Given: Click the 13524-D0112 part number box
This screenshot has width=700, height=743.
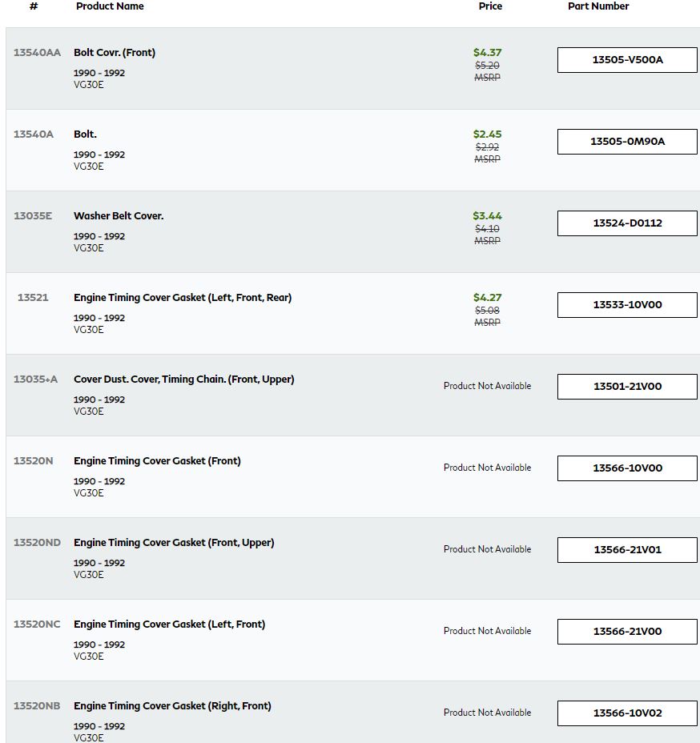Looking at the screenshot, I should point(627,223).
